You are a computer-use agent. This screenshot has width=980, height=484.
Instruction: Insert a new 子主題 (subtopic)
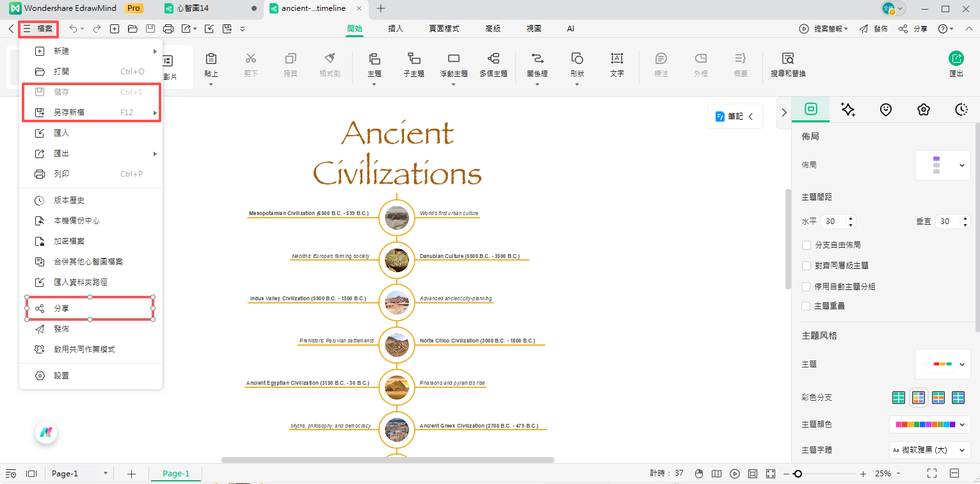(x=414, y=66)
